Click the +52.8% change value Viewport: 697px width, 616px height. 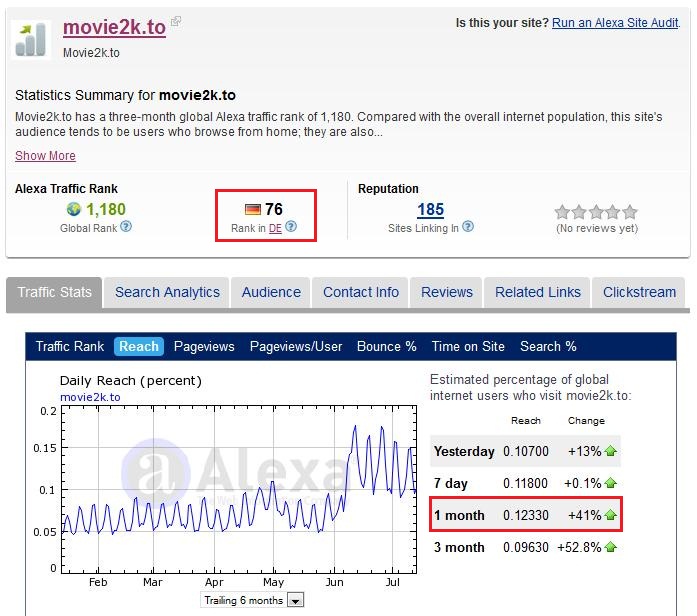click(579, 547)
